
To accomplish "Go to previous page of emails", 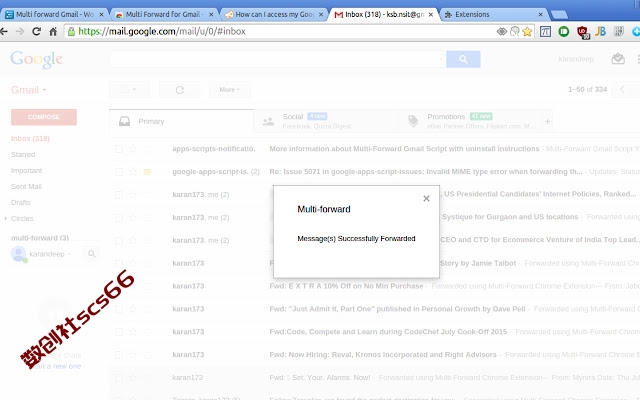I will [622, 89].
